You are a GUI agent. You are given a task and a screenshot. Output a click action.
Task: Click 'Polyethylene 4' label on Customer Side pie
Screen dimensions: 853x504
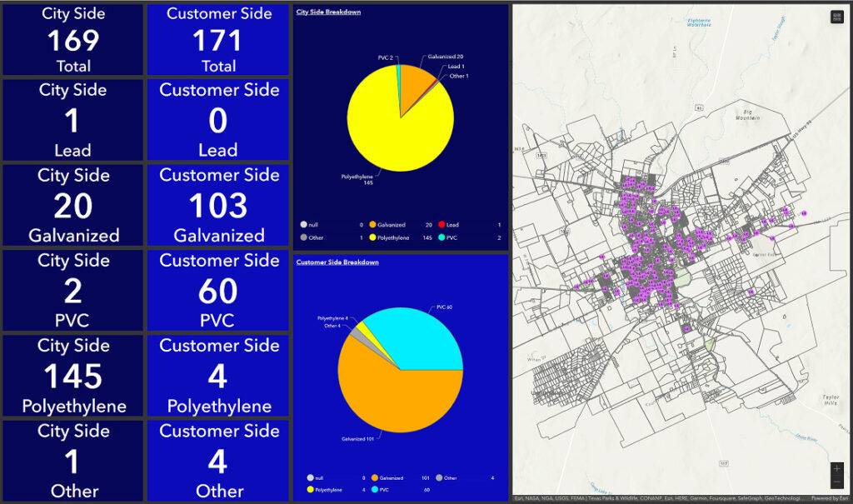332,318
